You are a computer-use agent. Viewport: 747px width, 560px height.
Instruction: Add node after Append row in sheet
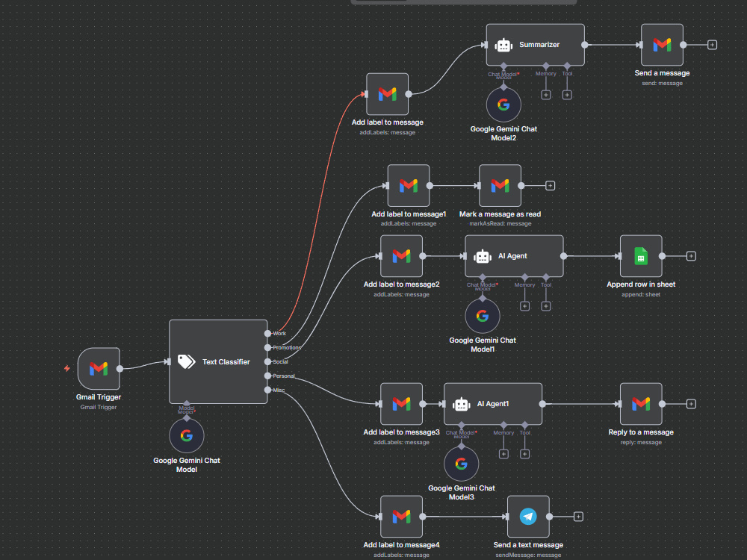point(691,256)
